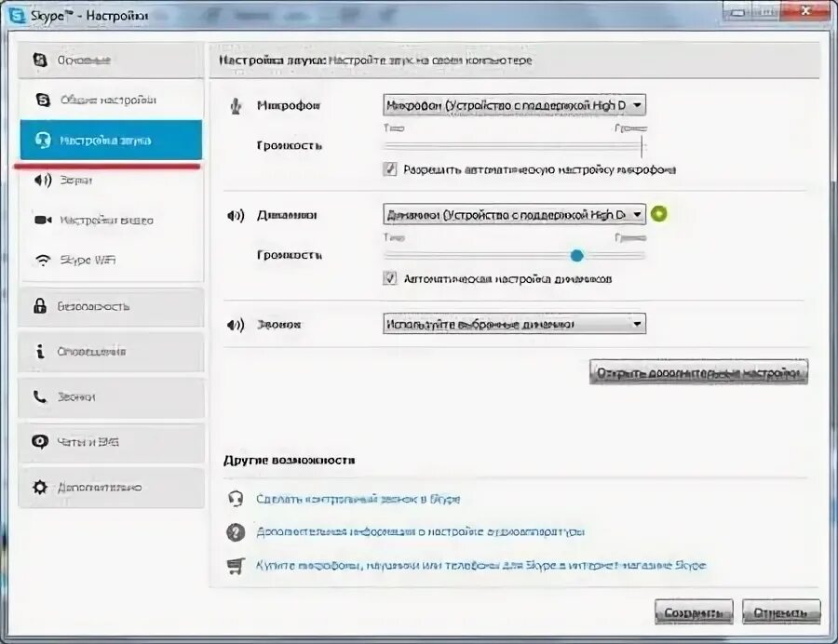Image resolution: width=838 pixels, height=644 pixels.
Task: Click the chat bubble icon for Чаты
Action: click(40, 442)
